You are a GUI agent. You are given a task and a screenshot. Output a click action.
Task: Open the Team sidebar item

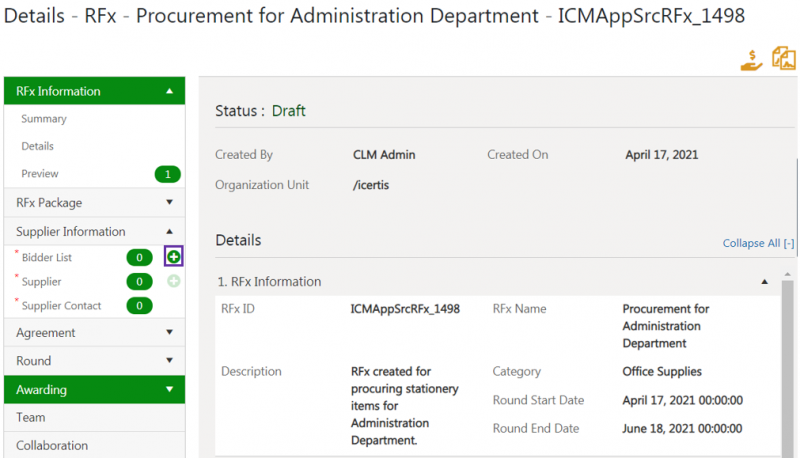[x=31, y=418]
